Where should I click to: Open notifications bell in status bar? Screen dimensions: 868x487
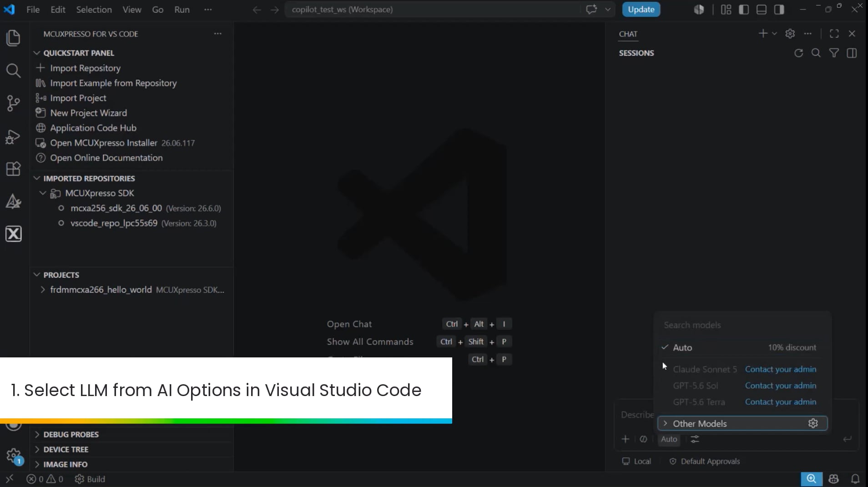click(855, 479)
